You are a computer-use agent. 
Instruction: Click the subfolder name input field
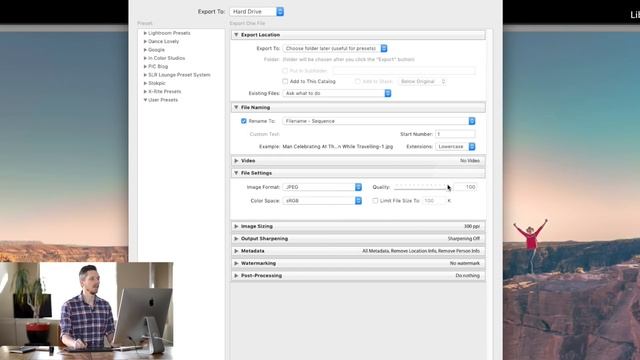pyautogui.click(x=404, y=71)
